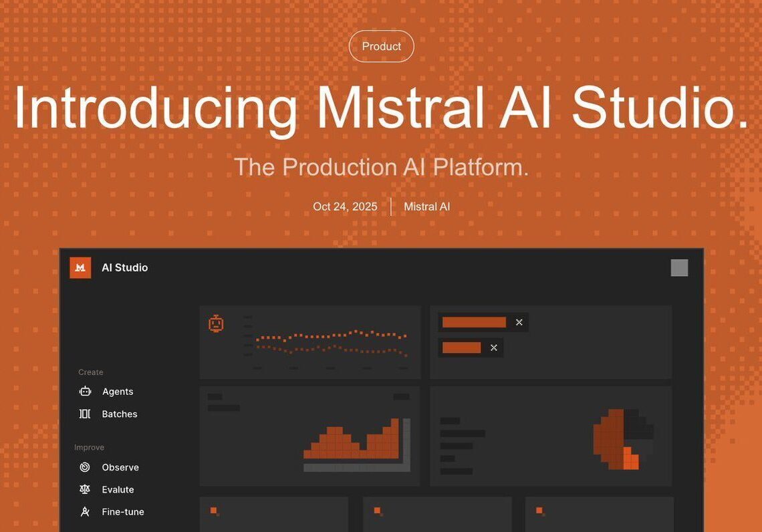Open Observe in the sidebar
Screen dimensions: 762x532
pos(120,467)
